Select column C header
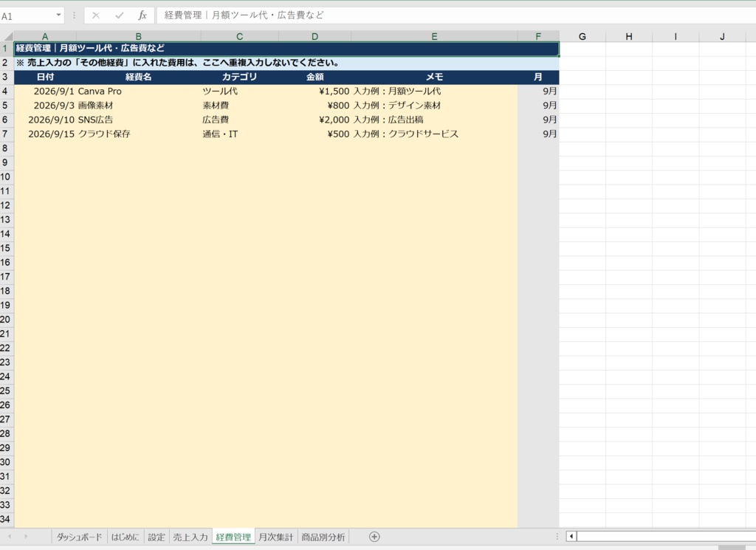This screenshot has width=756, height=550. click(240, 37)
